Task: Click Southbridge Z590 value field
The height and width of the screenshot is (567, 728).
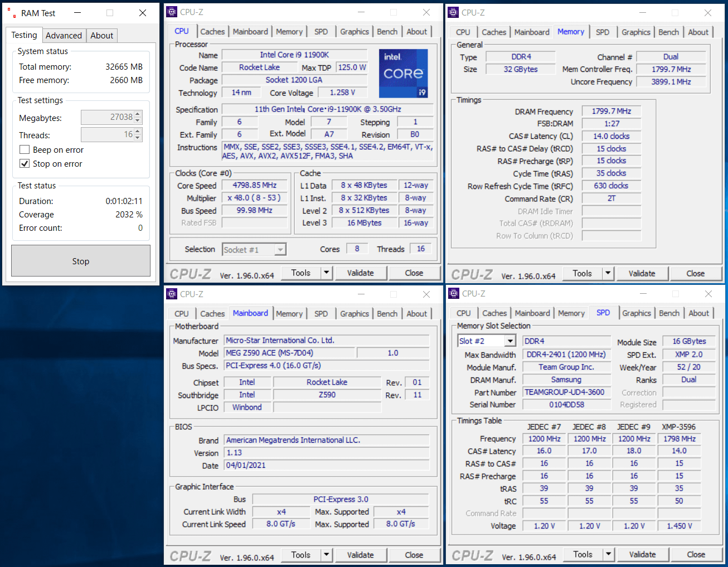Action: (x=327, y=395)
